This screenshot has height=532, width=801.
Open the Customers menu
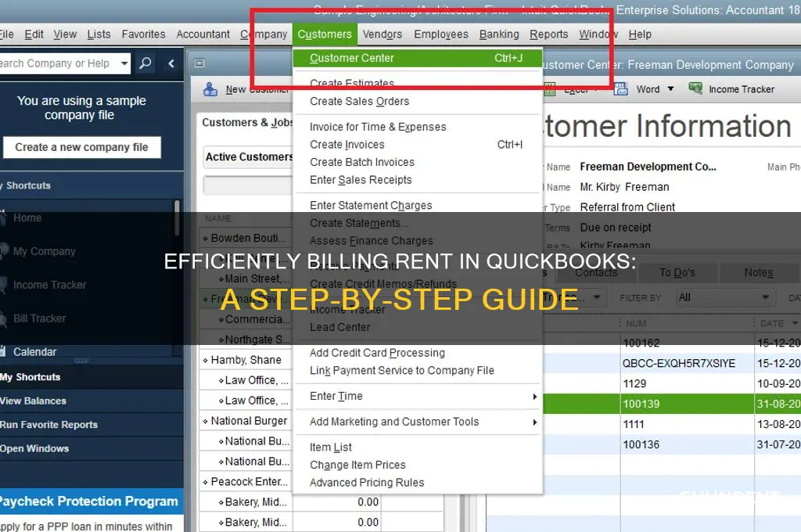click(x=325, y=34)
